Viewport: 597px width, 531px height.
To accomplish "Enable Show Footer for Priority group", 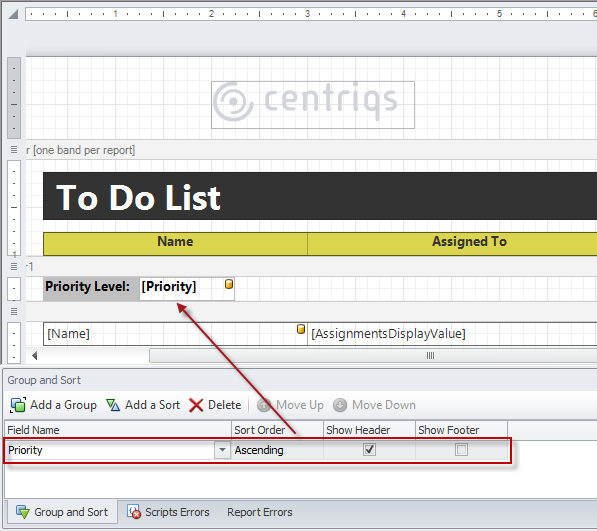I will 461,450.
